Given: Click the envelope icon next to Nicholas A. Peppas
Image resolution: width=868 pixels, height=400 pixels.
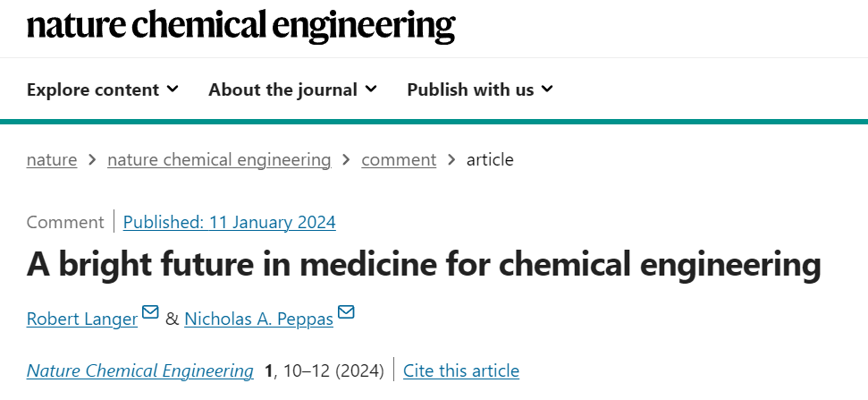Looking at the screenshot, I should [346, 312].
